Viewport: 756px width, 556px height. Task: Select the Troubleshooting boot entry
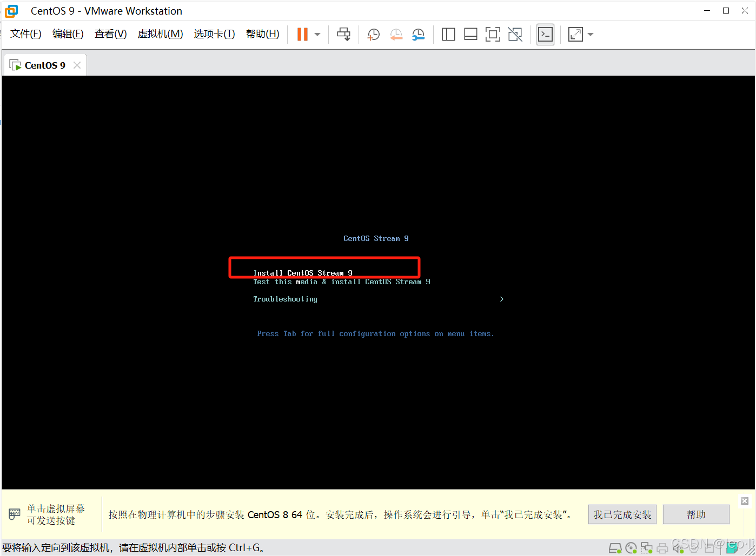pos(285,299)
